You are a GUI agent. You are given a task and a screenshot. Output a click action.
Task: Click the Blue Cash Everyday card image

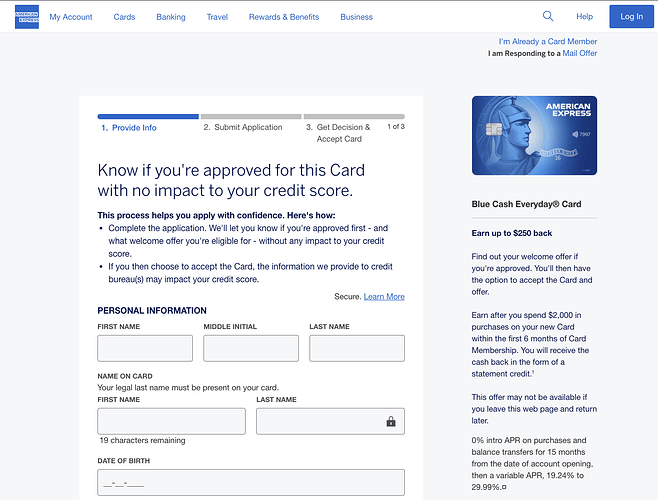click(x=534, y=135)
